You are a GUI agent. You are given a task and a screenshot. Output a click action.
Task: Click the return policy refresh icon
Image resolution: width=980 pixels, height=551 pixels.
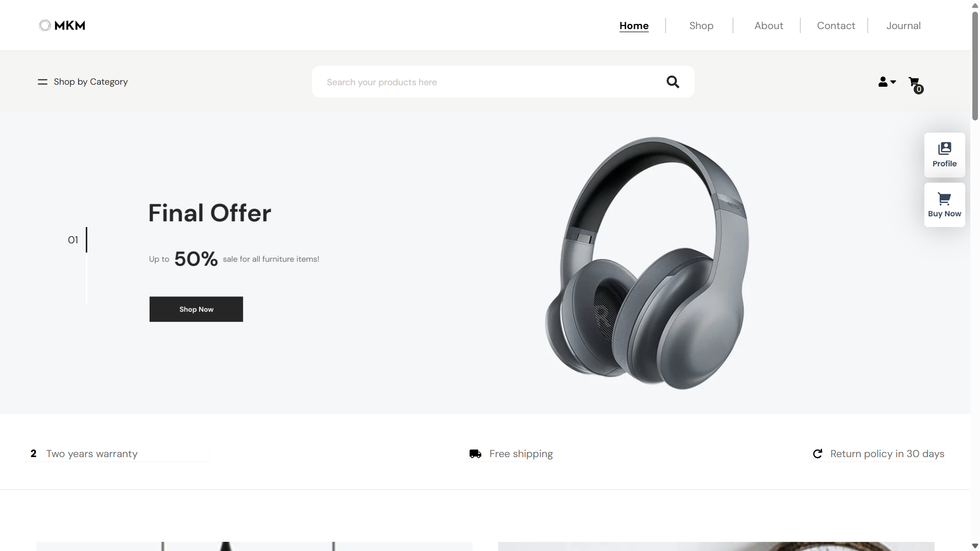point(817,454)
